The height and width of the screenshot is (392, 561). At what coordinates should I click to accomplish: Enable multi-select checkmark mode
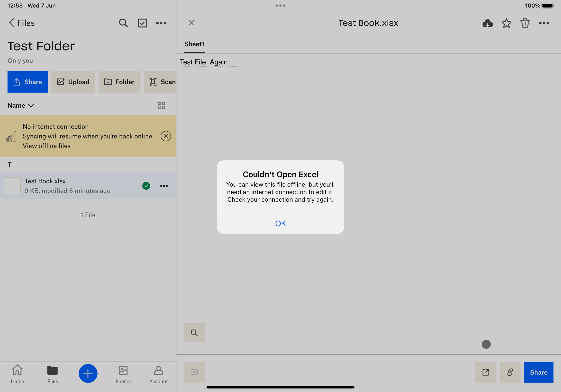pos(142,23)
